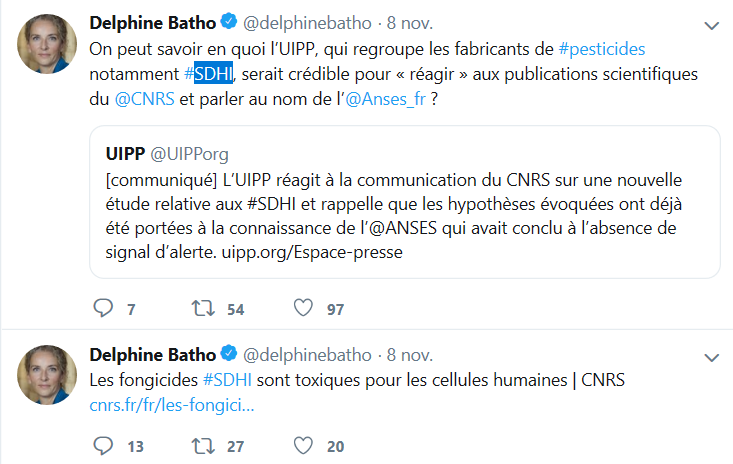
Task: Open the #pesticides hashtag
Action: click(602, 48)
